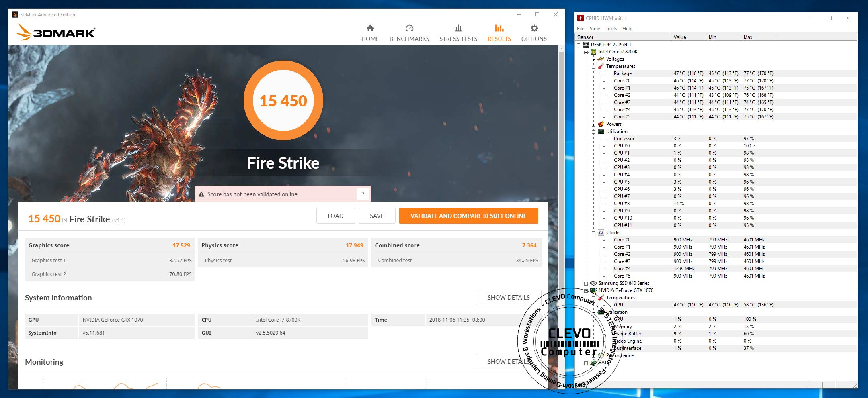Click the Powers flame icon
This screenshot has height=398, width=868.
pyautogui.click(x=601, y=124)
